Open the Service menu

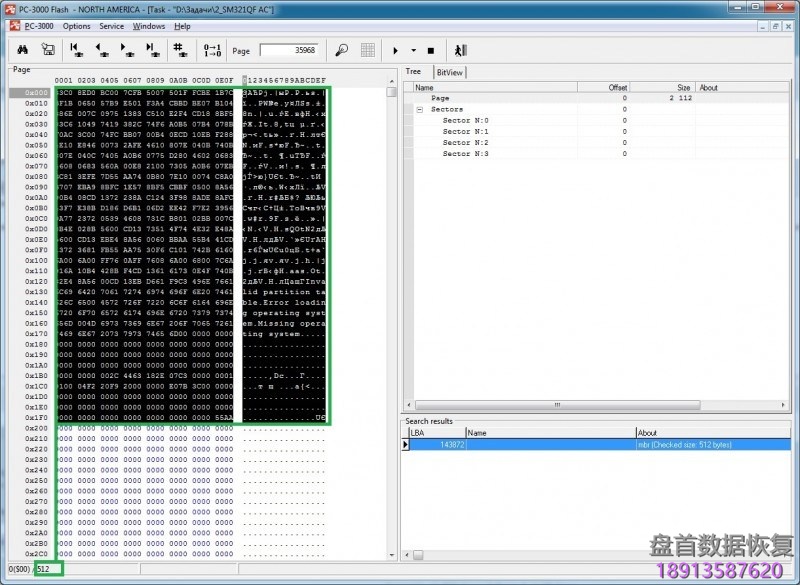tap(111, 26)
